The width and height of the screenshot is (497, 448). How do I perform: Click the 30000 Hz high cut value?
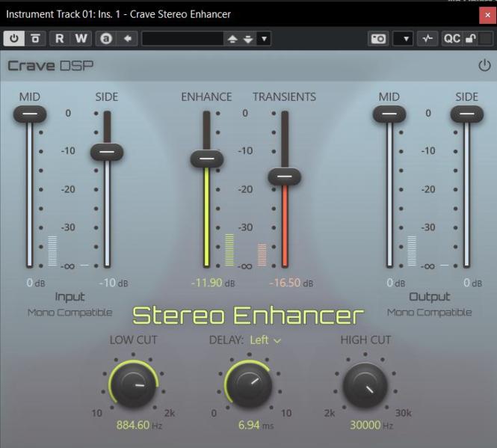pos(371,425)
